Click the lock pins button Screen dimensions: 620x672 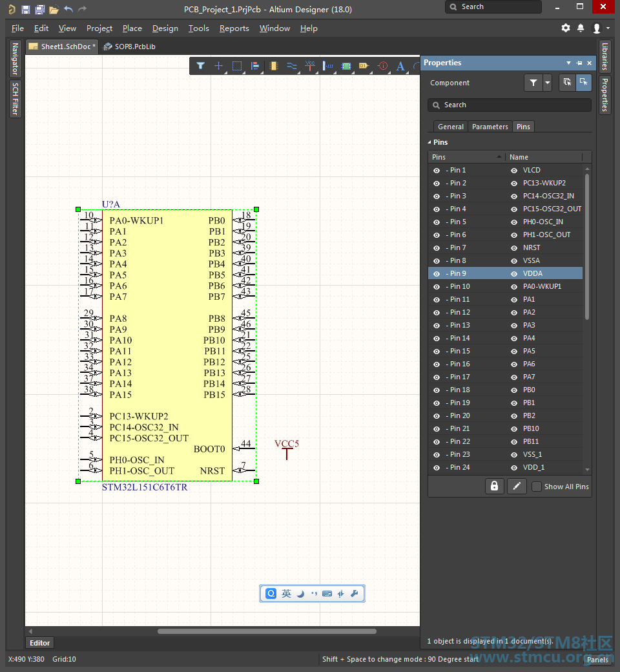coord(495,486)
